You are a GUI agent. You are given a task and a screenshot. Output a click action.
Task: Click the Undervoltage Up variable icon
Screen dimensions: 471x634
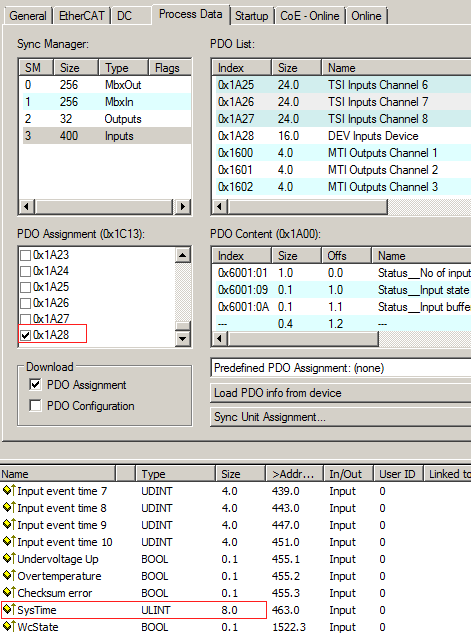click(9, 559)
